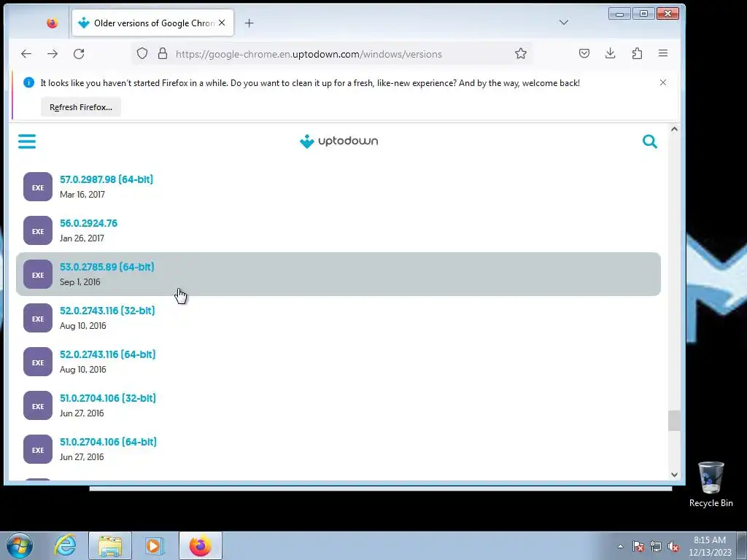
Task: Click the Sep 1, 2016 date text
Action: click(80, 282)
